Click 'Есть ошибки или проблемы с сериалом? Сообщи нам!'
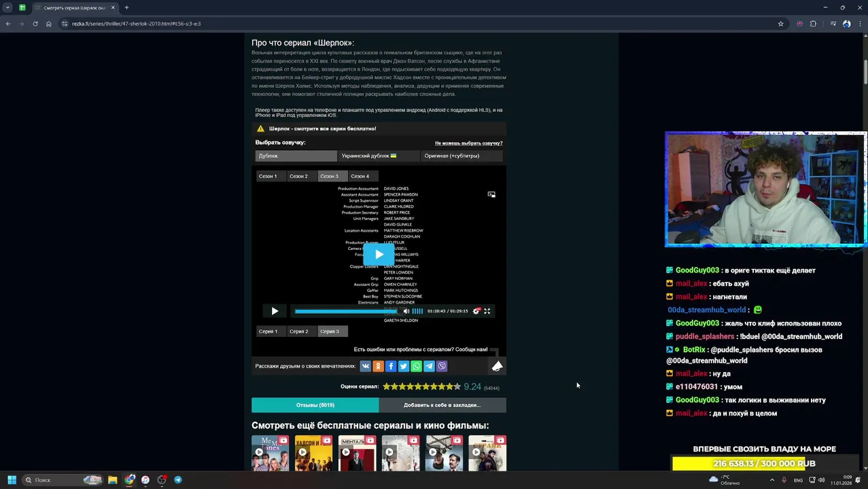868x489 pixels. pyautogui.click(x=421, y=349)
